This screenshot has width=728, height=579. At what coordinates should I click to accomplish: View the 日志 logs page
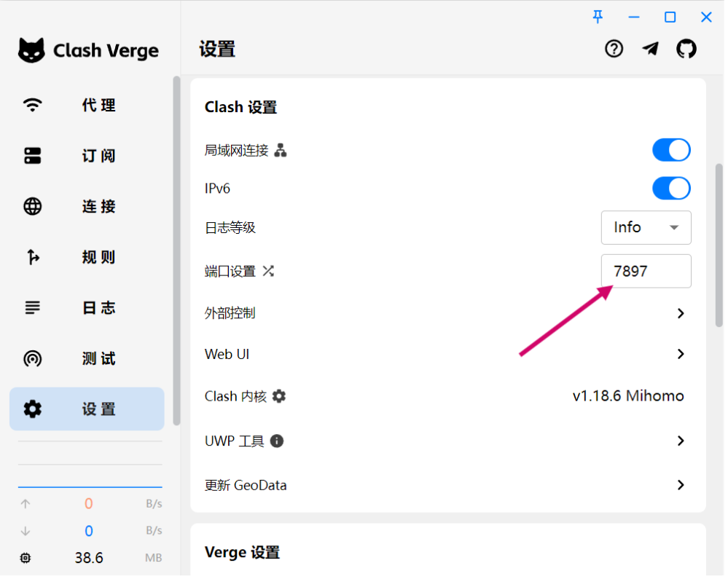(x=87, y=307)
